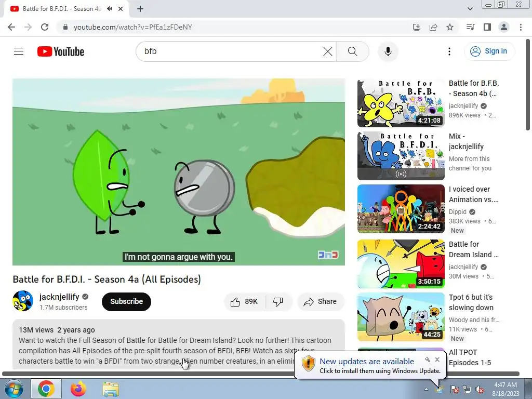Screen dimensions: 532x399
Task: Clear the search box with the X icon
Action: click(x=328, y=51)
